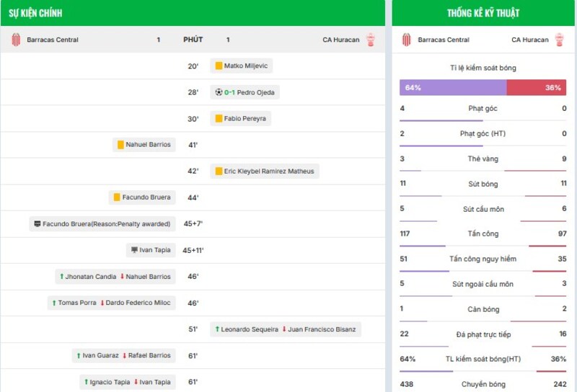The height and width of the screenshot is (392, 577).
Task: Select the THỐNG KÊ KỸ THUẬT header tab
Action: click(483, 13)
